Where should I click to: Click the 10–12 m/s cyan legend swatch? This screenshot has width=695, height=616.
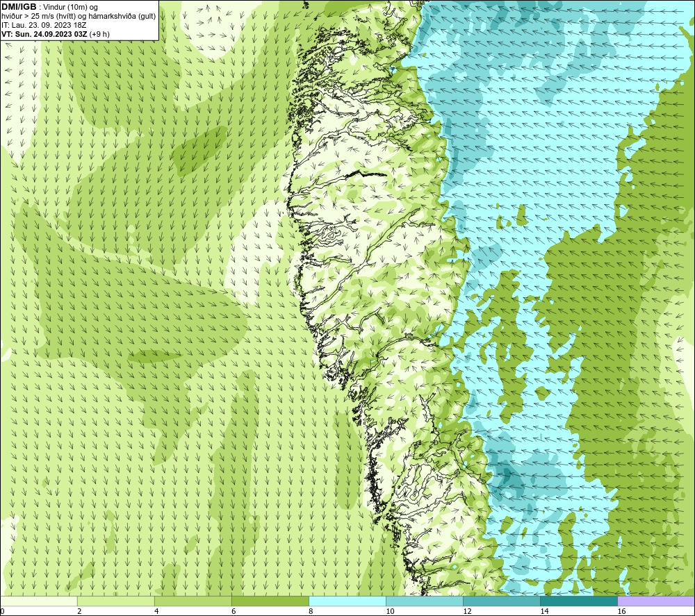(x=425, y=601)
